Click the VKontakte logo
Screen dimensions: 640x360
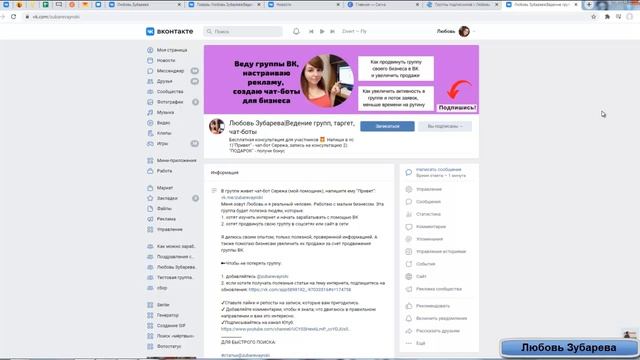(x=169, y=31)
